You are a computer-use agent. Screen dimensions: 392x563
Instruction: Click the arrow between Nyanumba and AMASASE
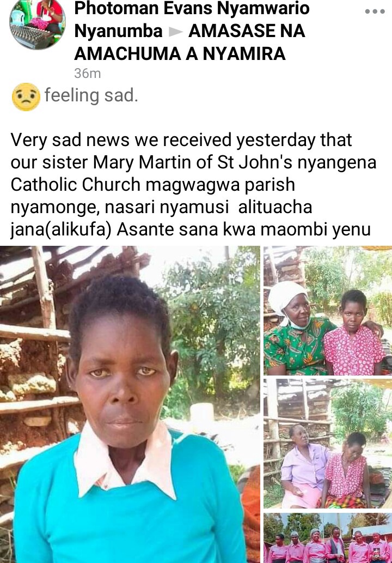click(x=175, y=32)
